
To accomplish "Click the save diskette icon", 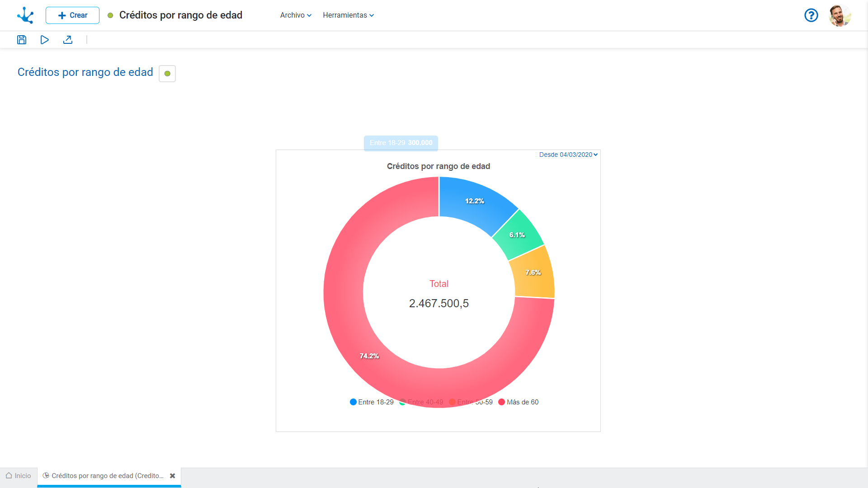I will 22,40.
